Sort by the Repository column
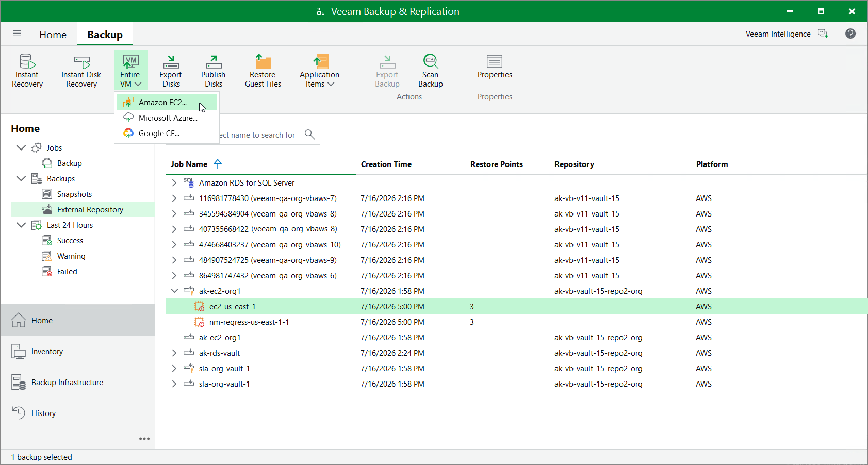The height and width of the screenshot is (465, 868). tap(574, 164)
